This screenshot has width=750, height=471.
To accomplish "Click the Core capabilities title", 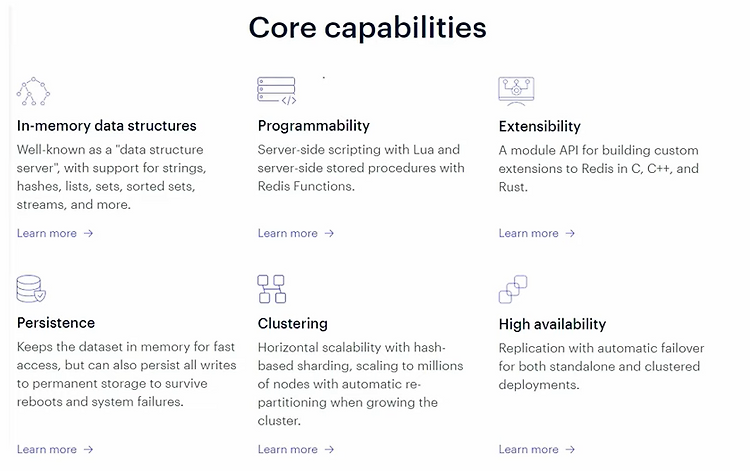I will [367, 28].
